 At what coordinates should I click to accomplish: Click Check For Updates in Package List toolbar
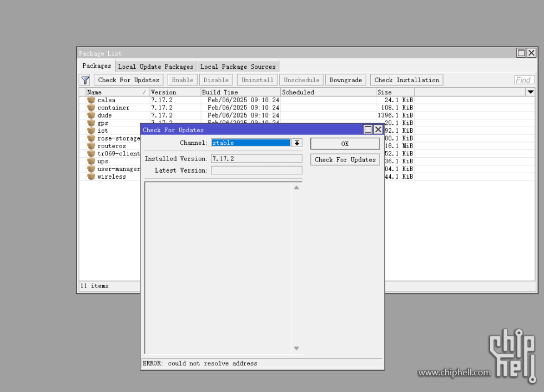(128, 80)
